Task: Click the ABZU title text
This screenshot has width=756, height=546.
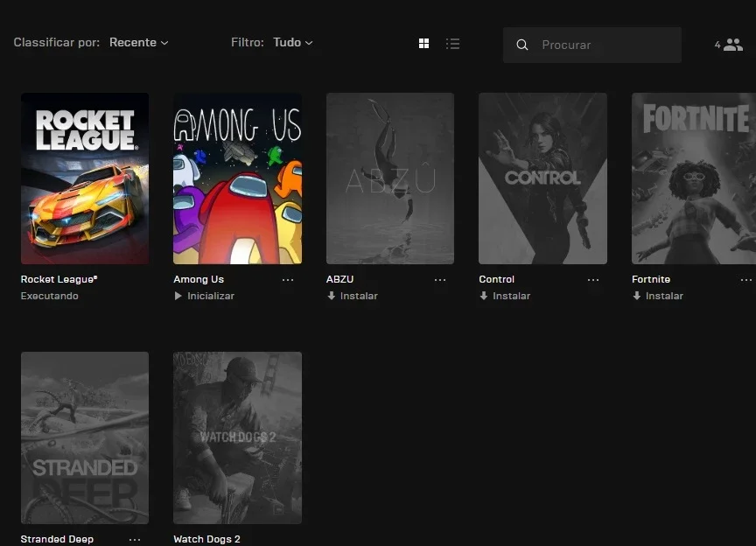Action: (x=339, y=279)
